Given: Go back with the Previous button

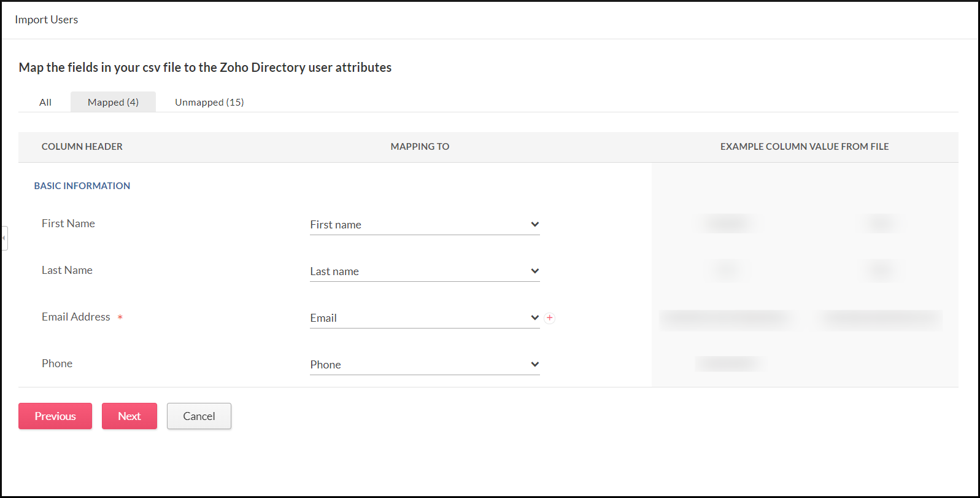Looking at the screenshot, I should (x=55, y=416).
